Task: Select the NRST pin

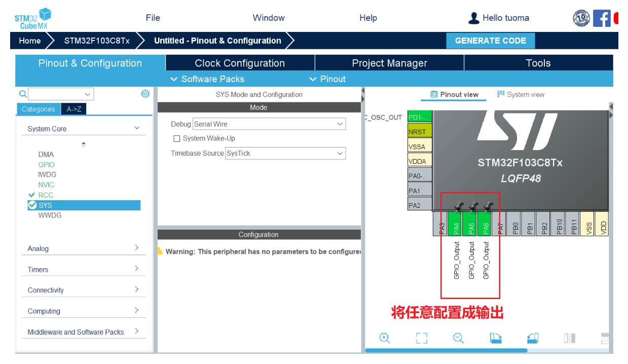Action: pyautogui.click(x=420, y=131)
